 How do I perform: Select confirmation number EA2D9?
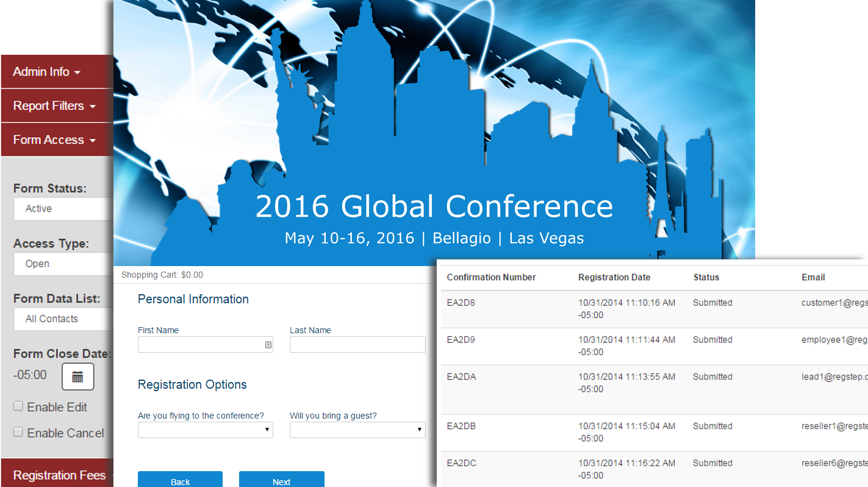(x=461, y=340)
